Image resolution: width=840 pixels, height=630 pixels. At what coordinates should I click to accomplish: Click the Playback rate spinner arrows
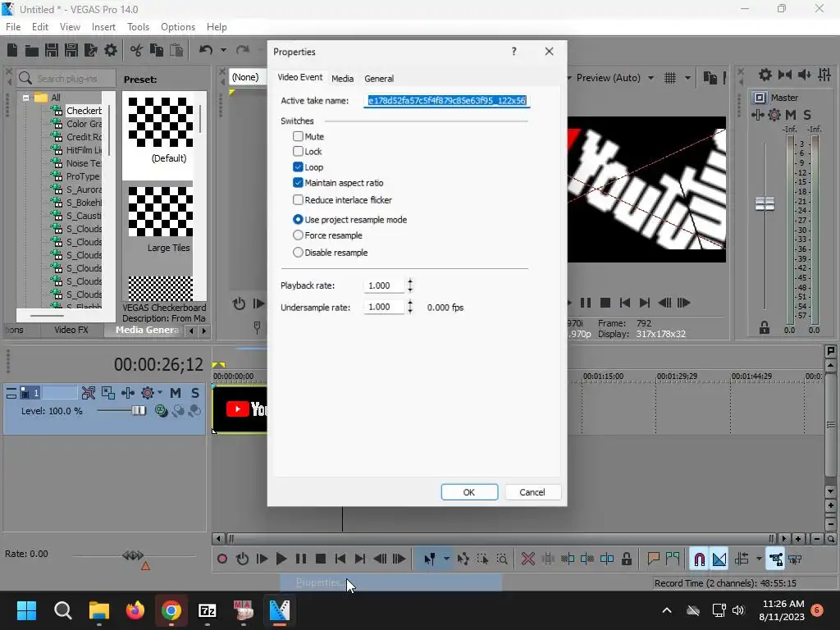(x=410, y=285)
